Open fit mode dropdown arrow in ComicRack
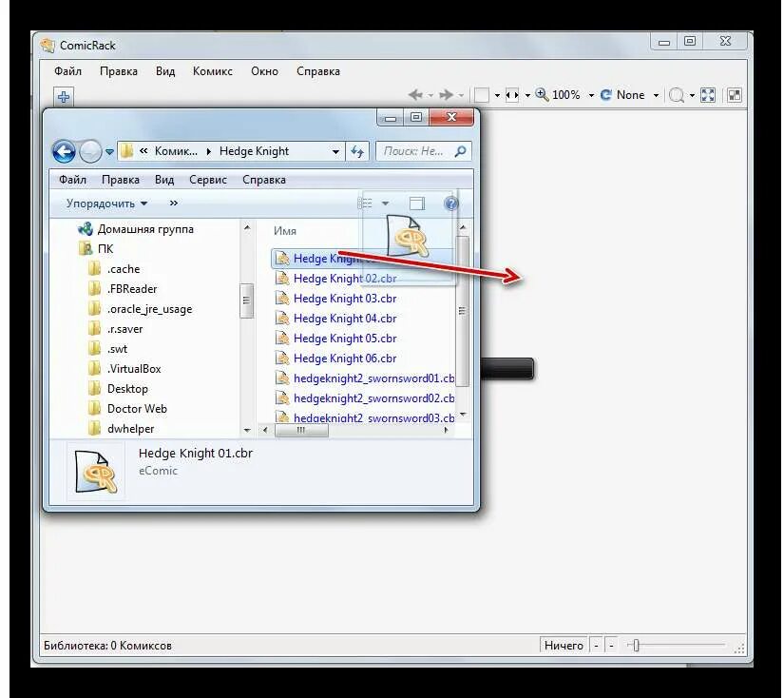This screenshot has width=784, height=698. (x=527, y=95)
